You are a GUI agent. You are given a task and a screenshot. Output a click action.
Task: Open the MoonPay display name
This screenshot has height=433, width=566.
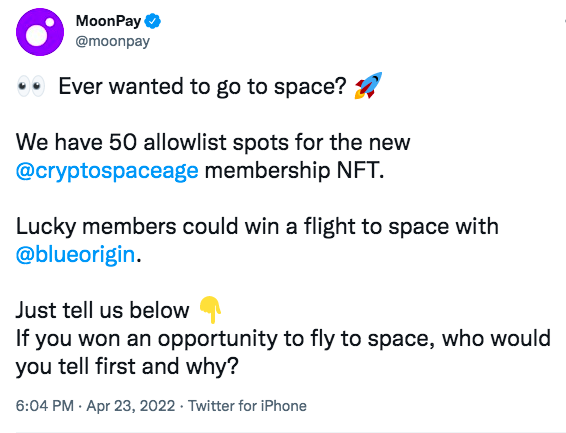[x=108, y=21]
